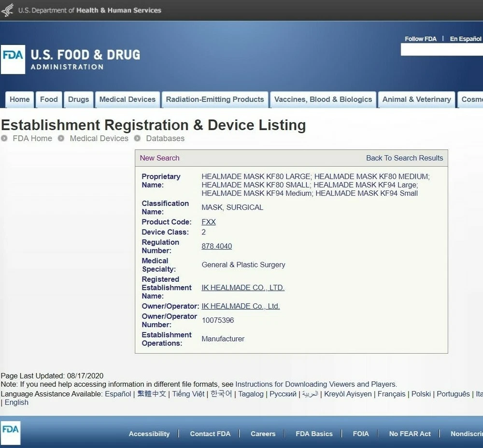Click Contact FDA in the footer

pos(210,434)
